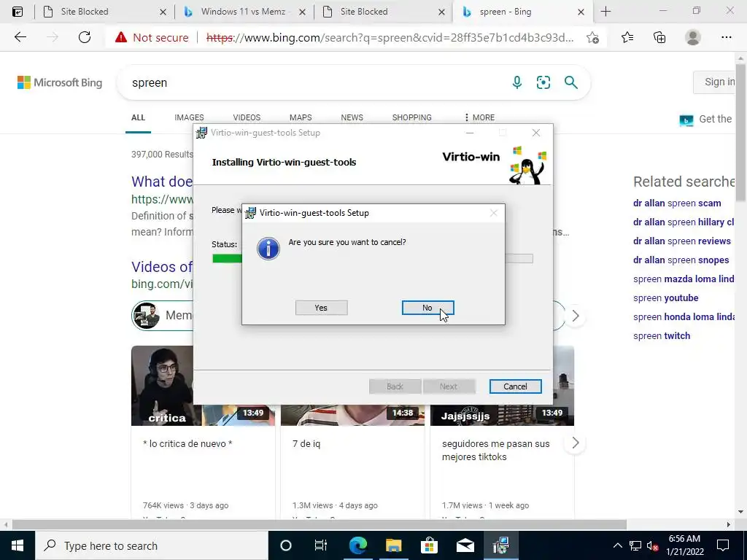Open the notification center icon
Image resolution: width=747 pixels, height=560 pixels.
723,545
